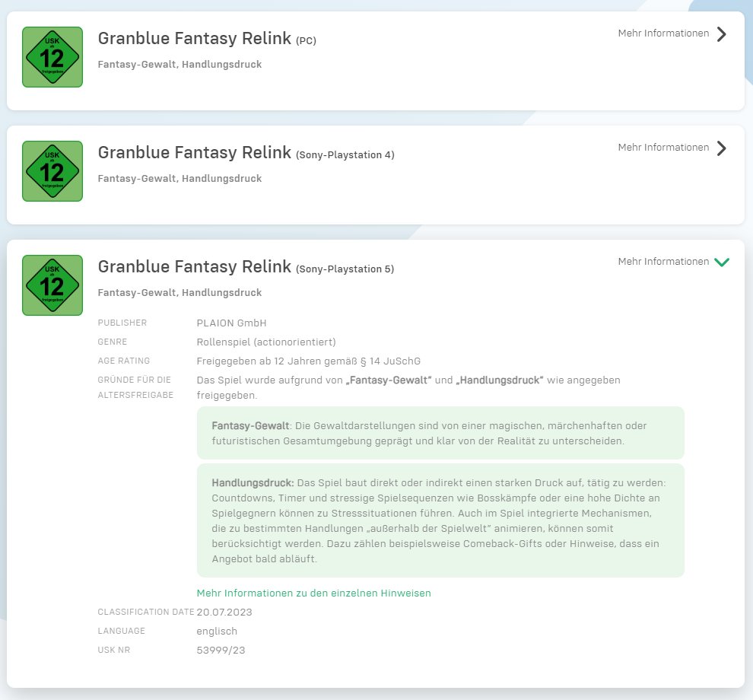Click the CLASSIFICATION DATE label
This screenshot has width=753, height=700.
[x=146, y=612]
